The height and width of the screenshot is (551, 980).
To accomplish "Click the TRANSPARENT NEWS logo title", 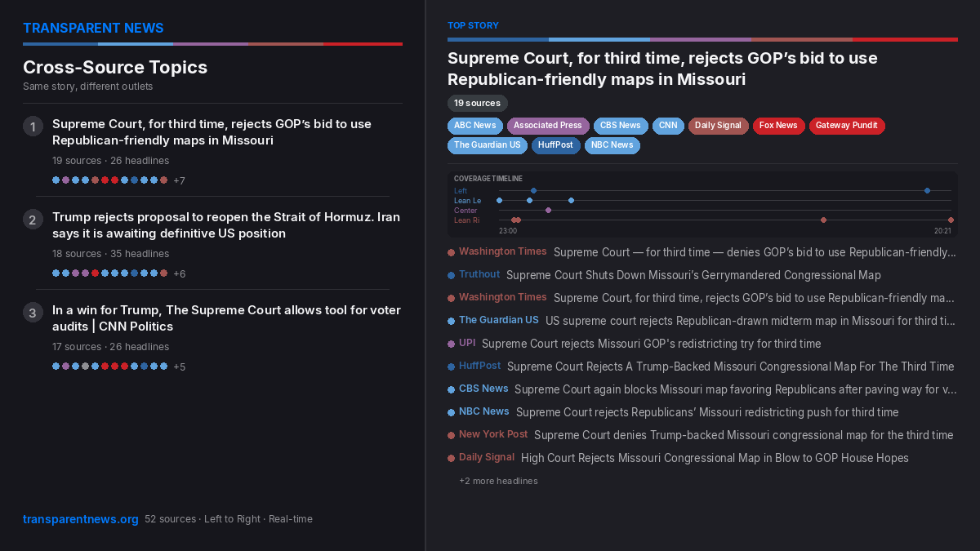I will [93, 28].
